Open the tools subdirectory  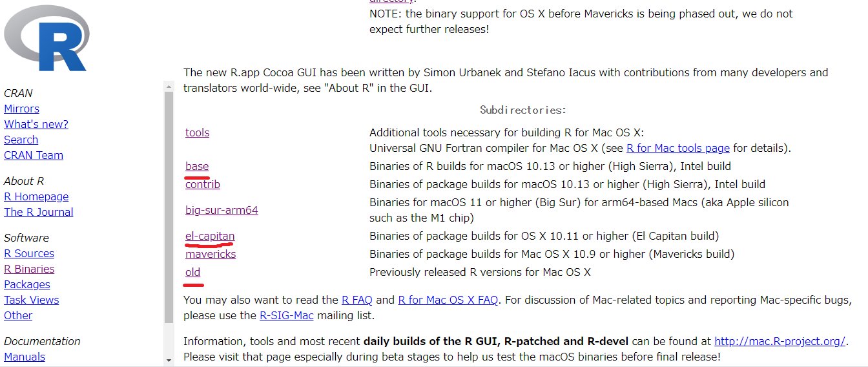(197, 132)
